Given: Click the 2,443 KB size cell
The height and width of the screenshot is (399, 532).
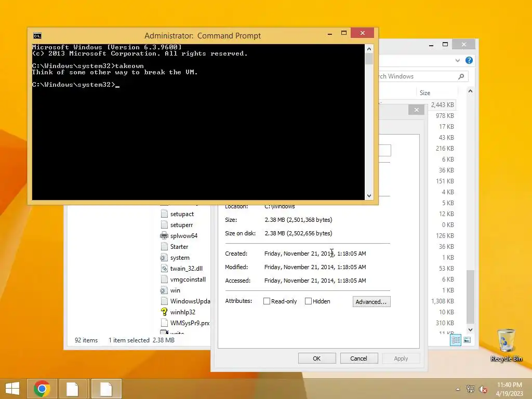Looking at the screenshot, I should click(443, 105).
